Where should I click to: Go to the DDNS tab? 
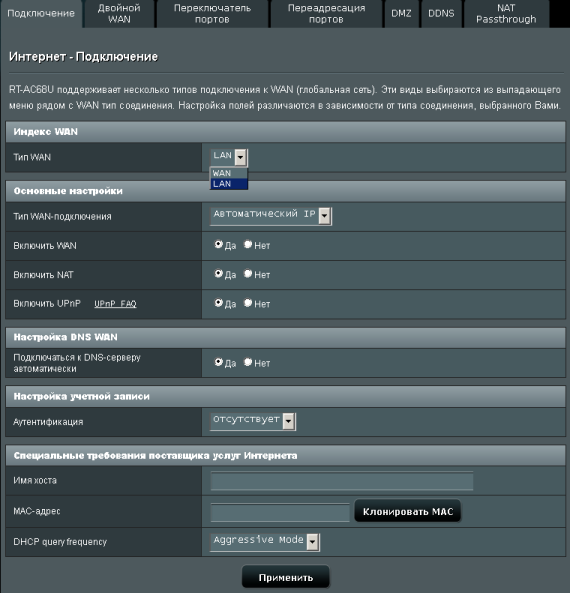[441, 14]
